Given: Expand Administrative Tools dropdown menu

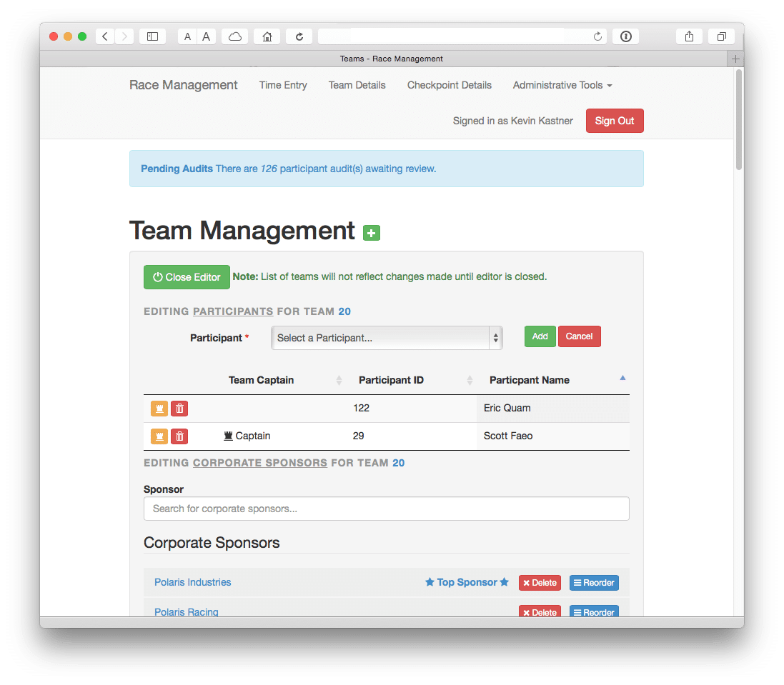Looking at the screenshot, I should (562, 86).
